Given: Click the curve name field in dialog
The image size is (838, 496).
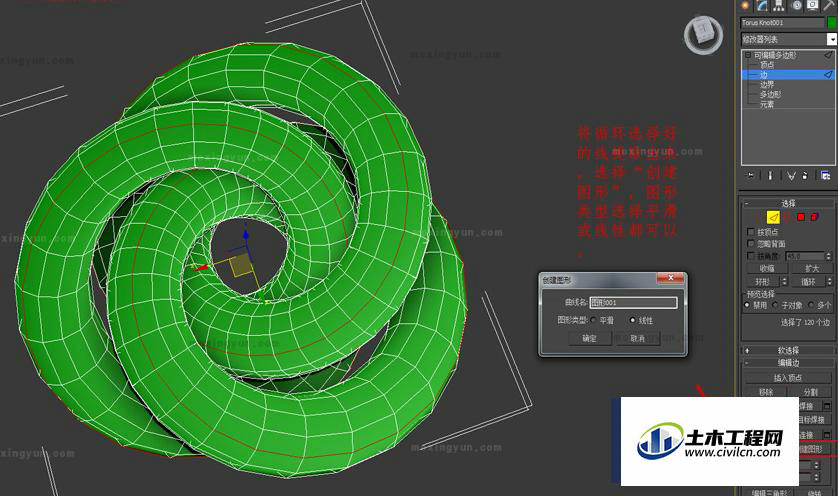Looking at the screenshot, I should pos(633,303).
